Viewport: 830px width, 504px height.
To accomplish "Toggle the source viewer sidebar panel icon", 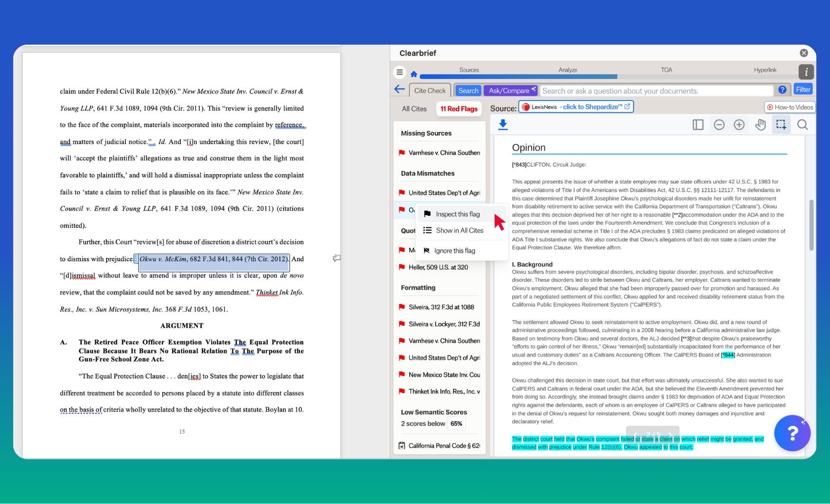I will tap(698, 125).
